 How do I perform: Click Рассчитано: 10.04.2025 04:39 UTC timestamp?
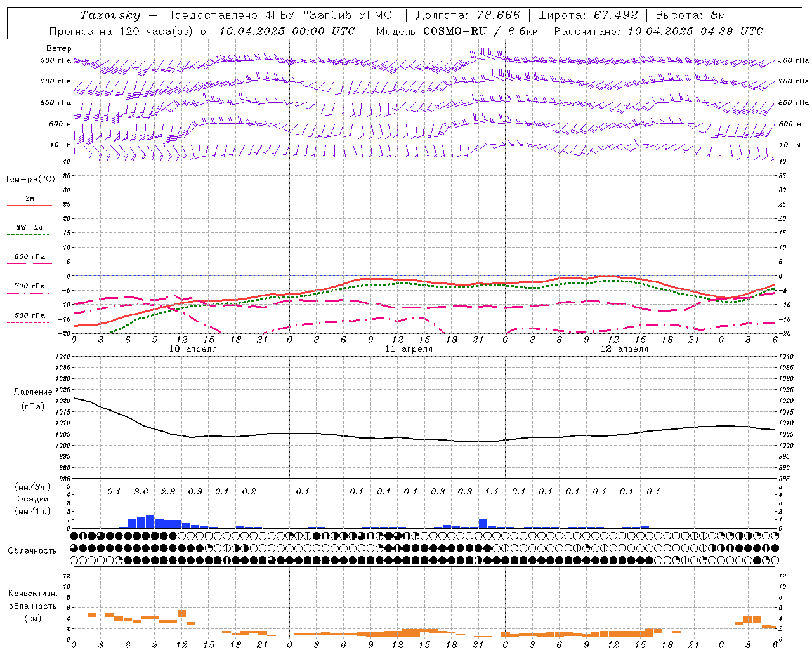(658, 31)
